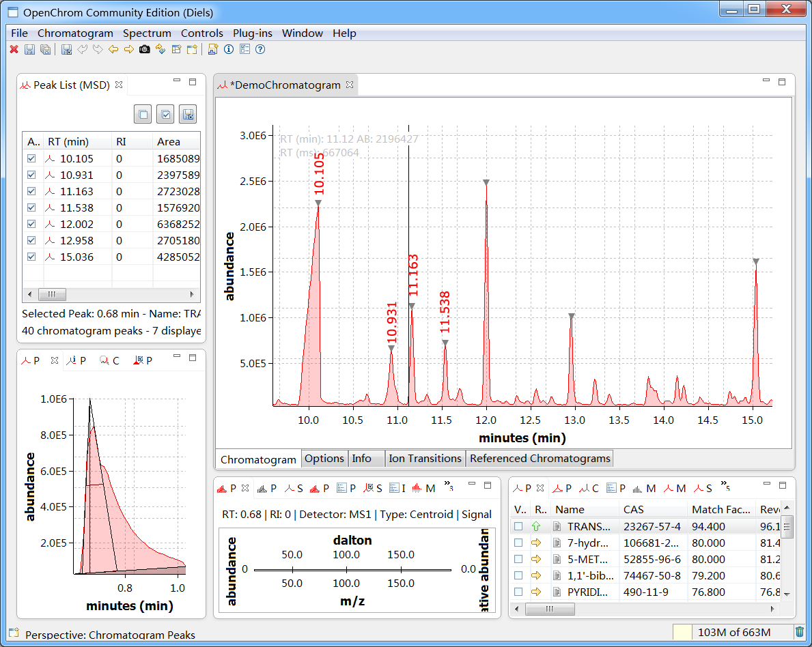Viewport: 812px width, 647px height.
Task: Switch to the Options tab
Action: (324, 459)
